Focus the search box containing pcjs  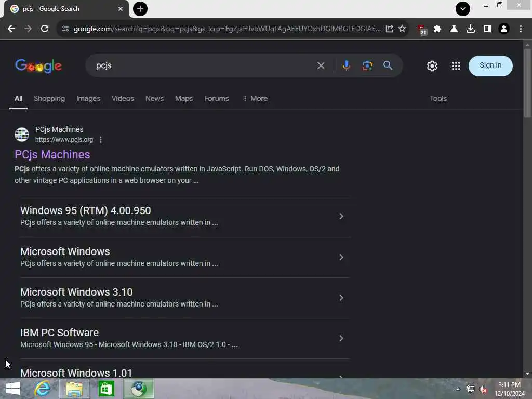[204, 65]
